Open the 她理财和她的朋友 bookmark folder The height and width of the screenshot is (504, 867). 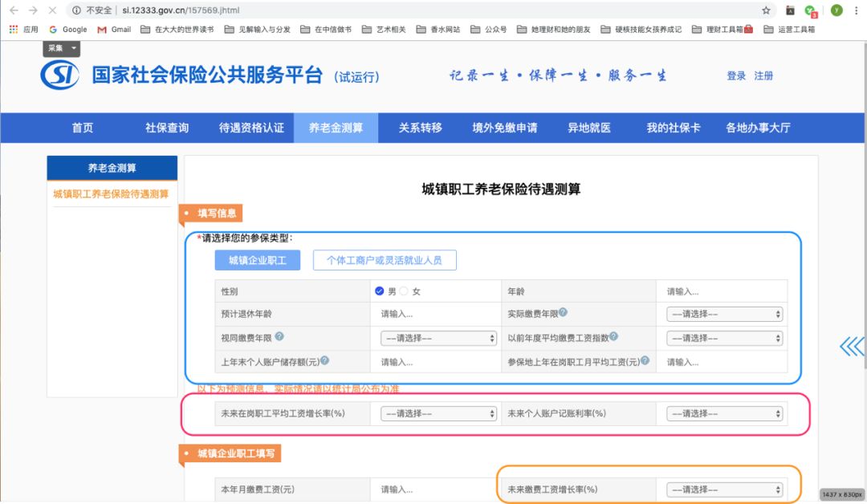point(554,29)
